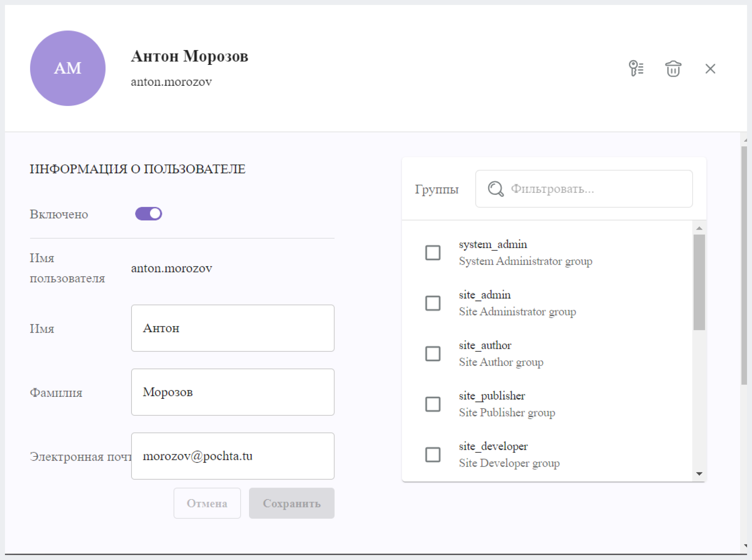Click the System Administrator group description
The height and width of the screenshot is (560, 752).
point(526,261)
